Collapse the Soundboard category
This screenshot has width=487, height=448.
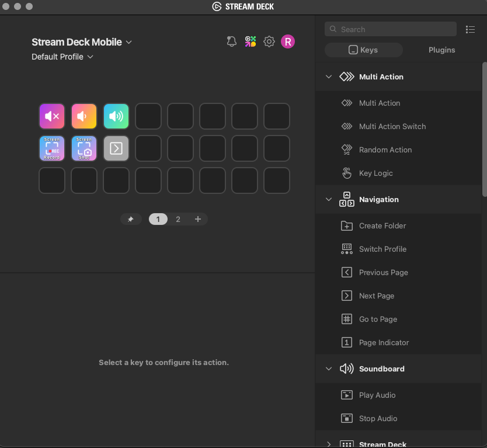(x=329, y=369)
